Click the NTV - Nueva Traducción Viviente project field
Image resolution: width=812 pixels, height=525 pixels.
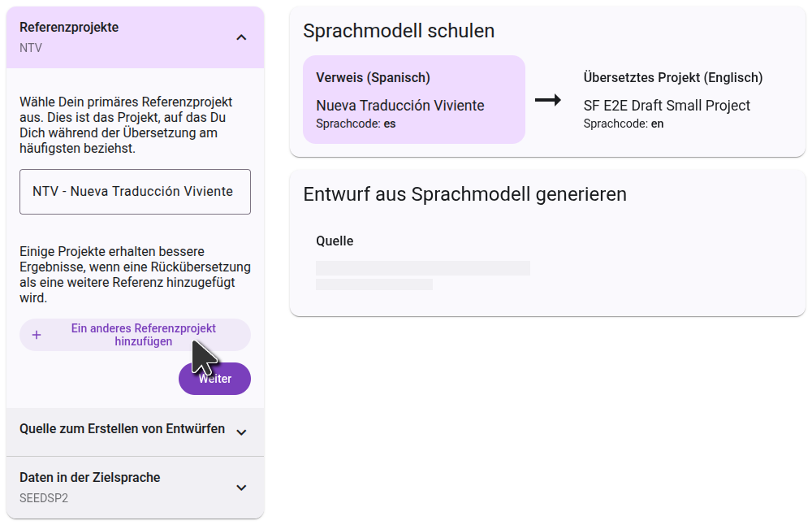[x=135, y=192]
